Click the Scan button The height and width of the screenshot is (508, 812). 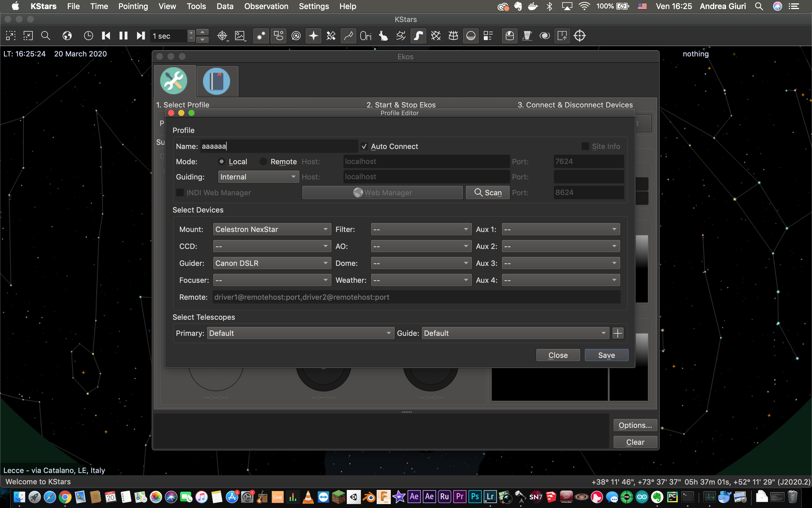point(487,192)
